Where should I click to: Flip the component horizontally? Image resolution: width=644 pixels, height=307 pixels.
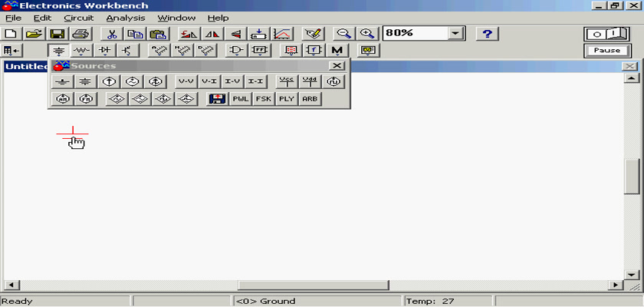coord(212,34)
